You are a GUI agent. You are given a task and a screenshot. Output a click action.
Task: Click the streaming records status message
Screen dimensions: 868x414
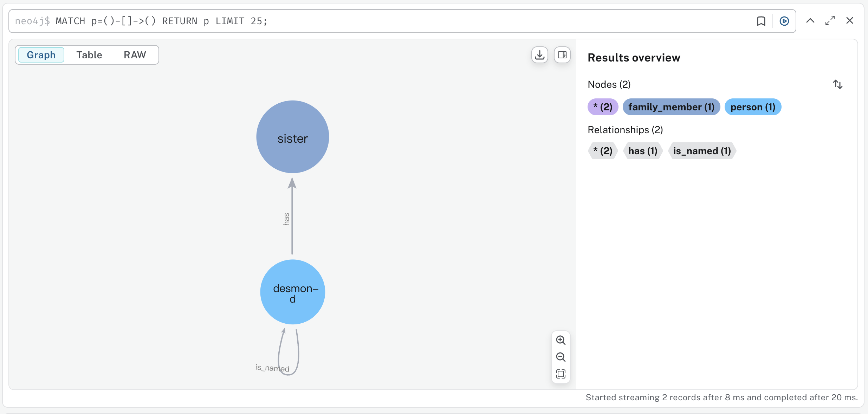pos(721,397)
